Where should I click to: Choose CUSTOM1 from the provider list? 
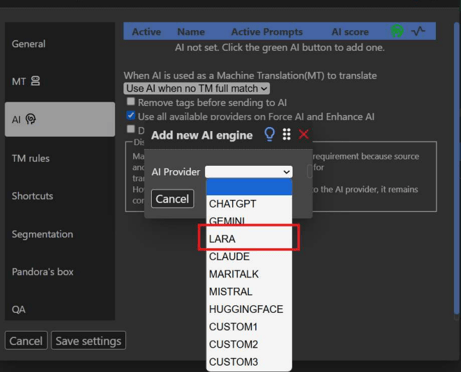(249, 327)
